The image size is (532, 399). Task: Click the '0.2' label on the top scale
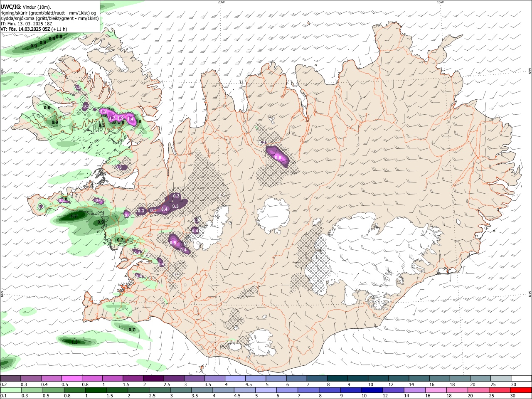coord(4,384)
